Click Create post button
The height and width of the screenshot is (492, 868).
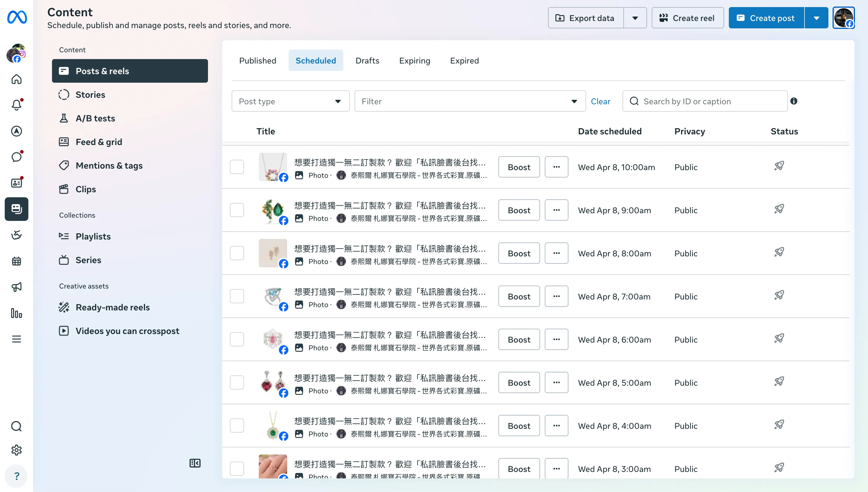[766, 18]
